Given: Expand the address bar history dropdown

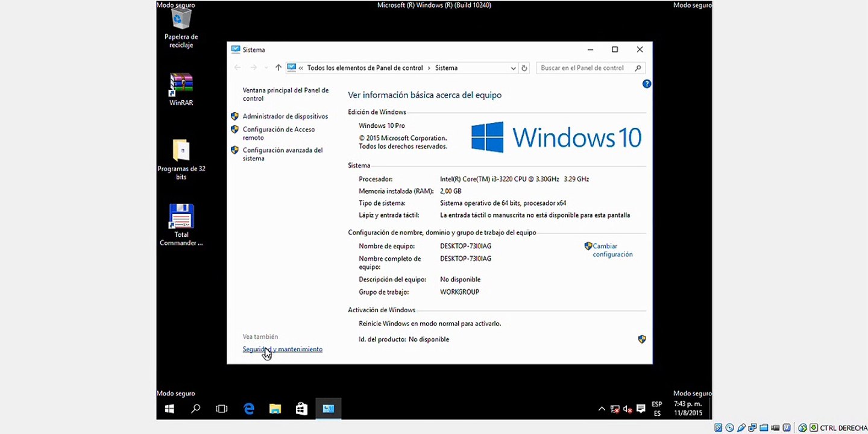Looking at the screenshot, I should 513,68.
